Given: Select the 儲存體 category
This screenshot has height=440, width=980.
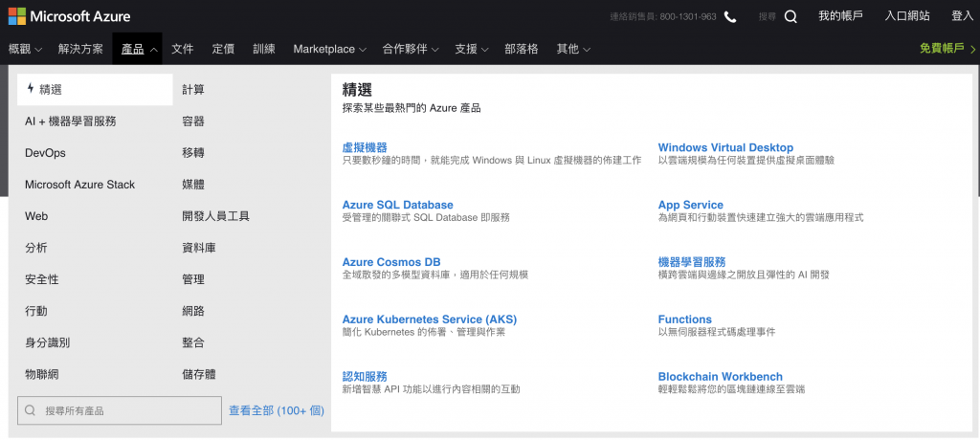Looking at the screenshot, I should tap(199, 374).
